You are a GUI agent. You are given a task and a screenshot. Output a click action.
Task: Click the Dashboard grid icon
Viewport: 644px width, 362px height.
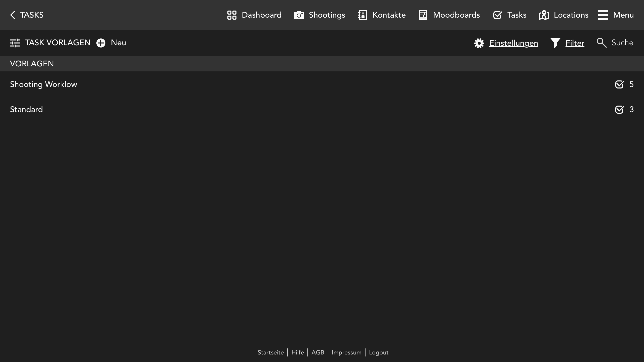[x=232, y=15]
